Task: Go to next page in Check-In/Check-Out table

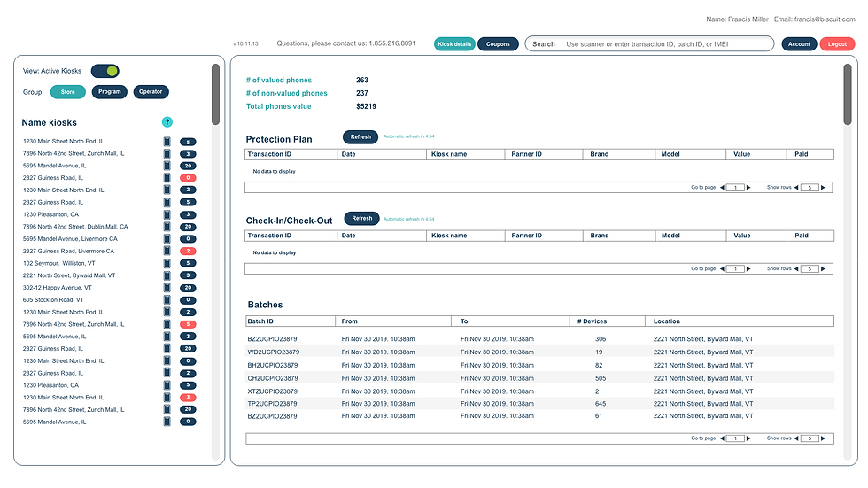Action: pyautogui.click(x=748, y=269)
